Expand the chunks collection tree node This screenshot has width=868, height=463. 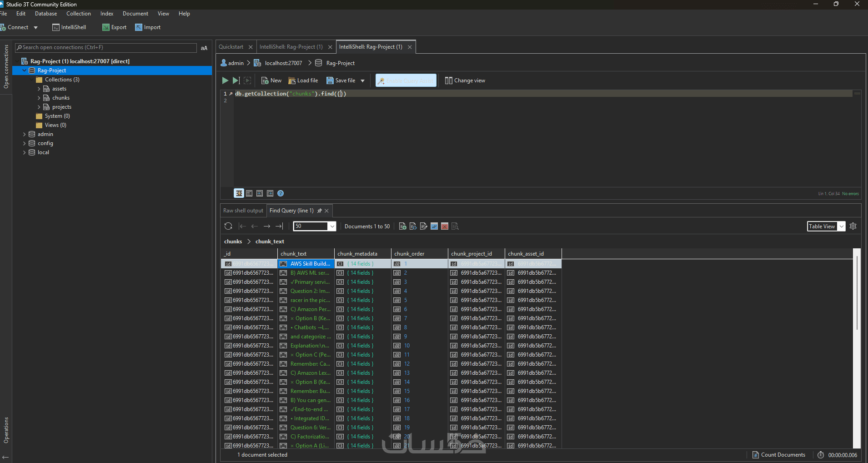pyautogui.click(x=39, y=98)
